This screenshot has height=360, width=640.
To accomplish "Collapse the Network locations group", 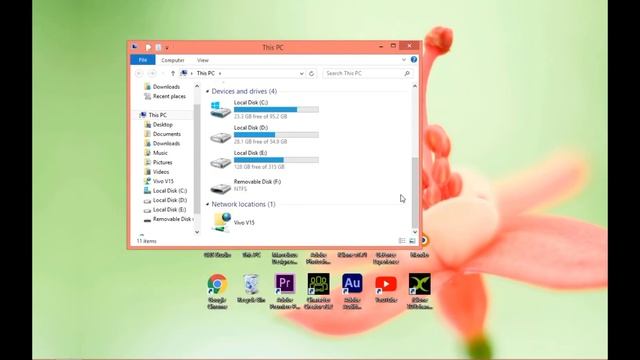I will click(207, 204).
